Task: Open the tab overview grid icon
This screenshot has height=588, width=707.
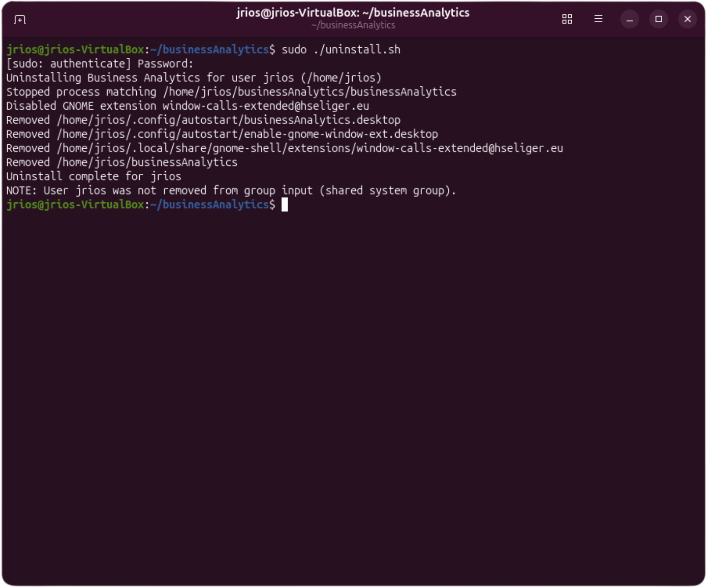Action: [x=567, y=19]
